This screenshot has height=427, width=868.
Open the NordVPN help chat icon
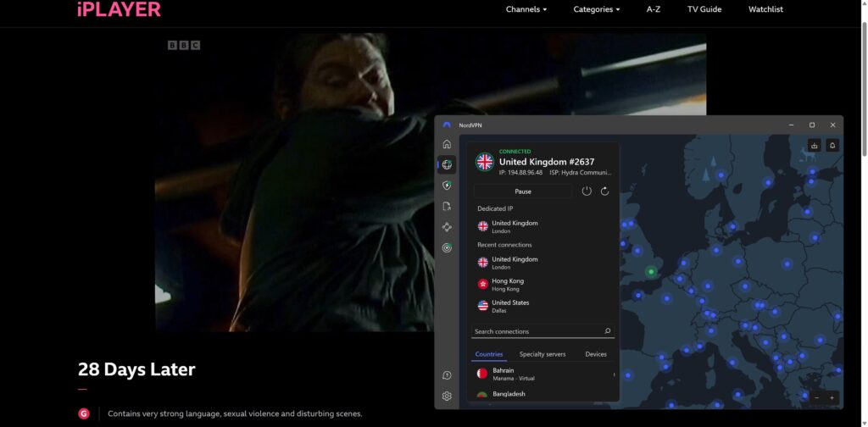click(447, 375)
